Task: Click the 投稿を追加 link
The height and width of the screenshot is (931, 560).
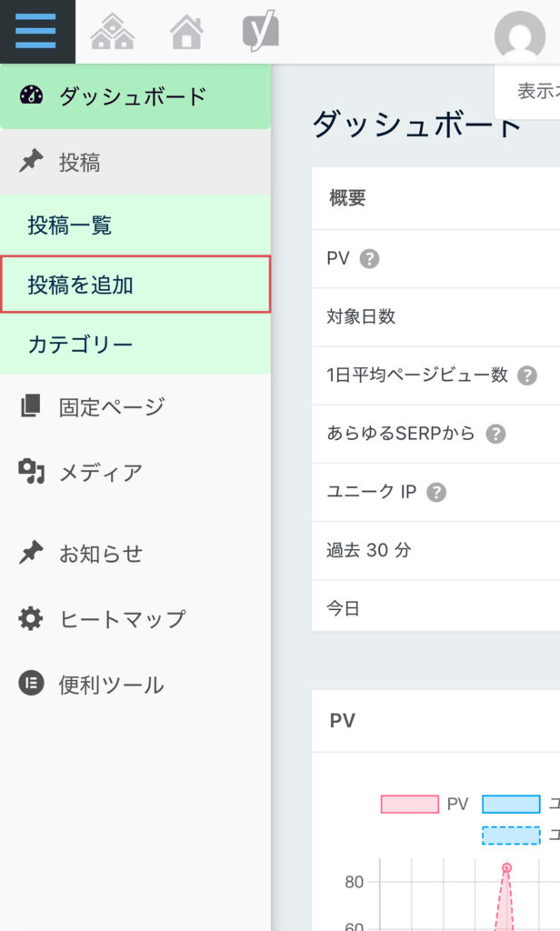Action: tap(81, 285)
